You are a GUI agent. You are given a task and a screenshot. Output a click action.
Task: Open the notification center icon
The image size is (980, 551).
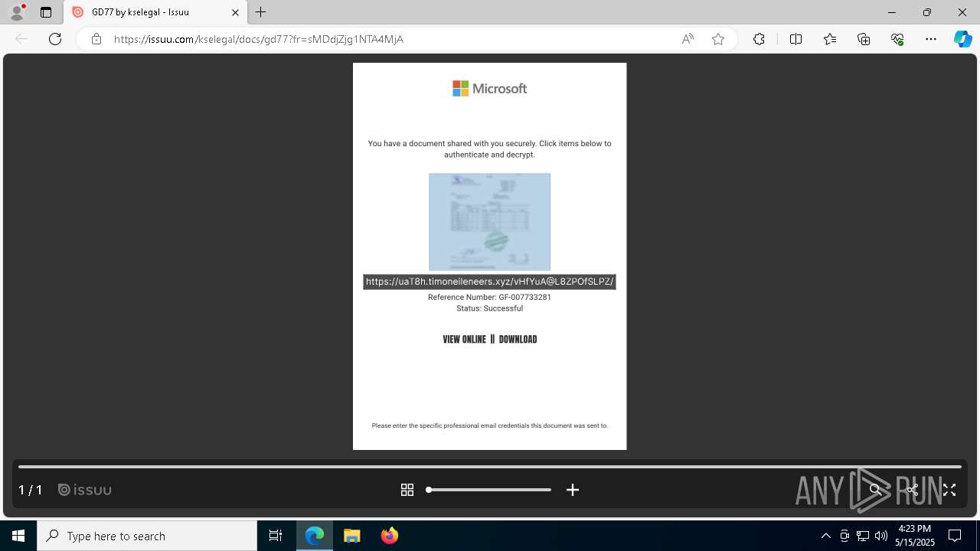[x=955, y=536]
